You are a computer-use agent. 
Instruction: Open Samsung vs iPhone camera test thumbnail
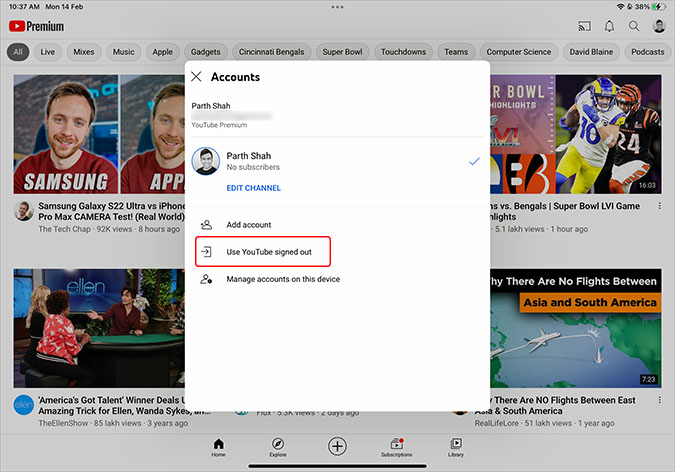(x=99, y=134)
